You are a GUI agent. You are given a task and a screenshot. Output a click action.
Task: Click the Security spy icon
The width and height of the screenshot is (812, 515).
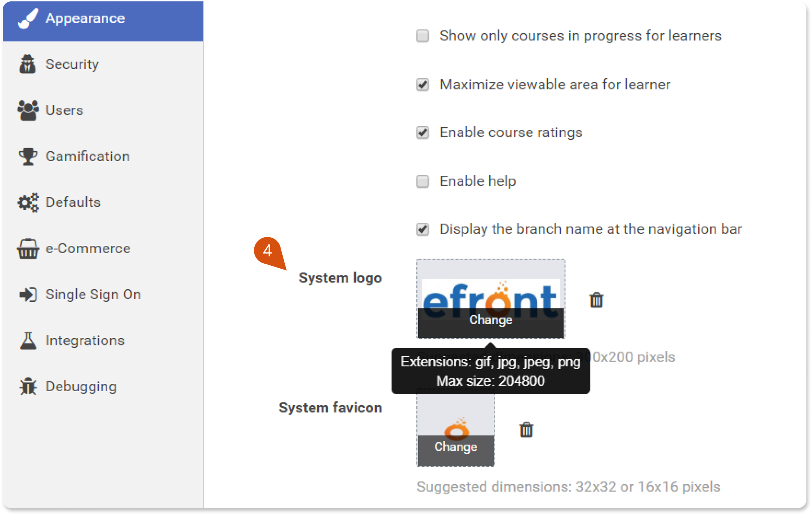27,64
